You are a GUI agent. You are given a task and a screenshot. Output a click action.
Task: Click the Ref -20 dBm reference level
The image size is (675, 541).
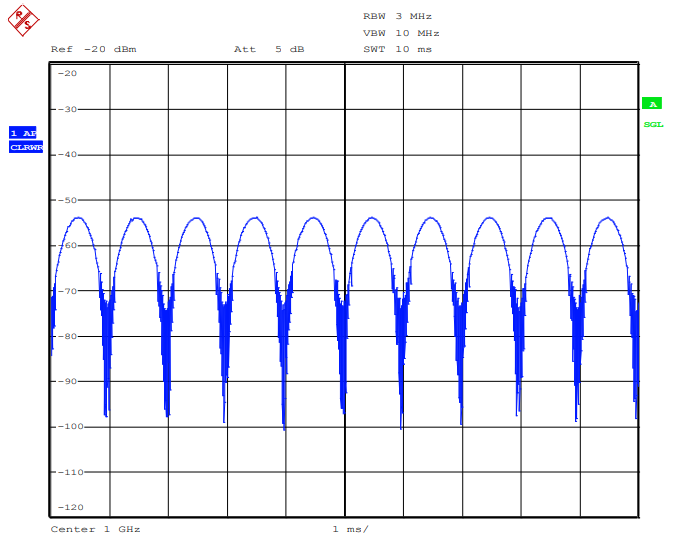[93, 49]
